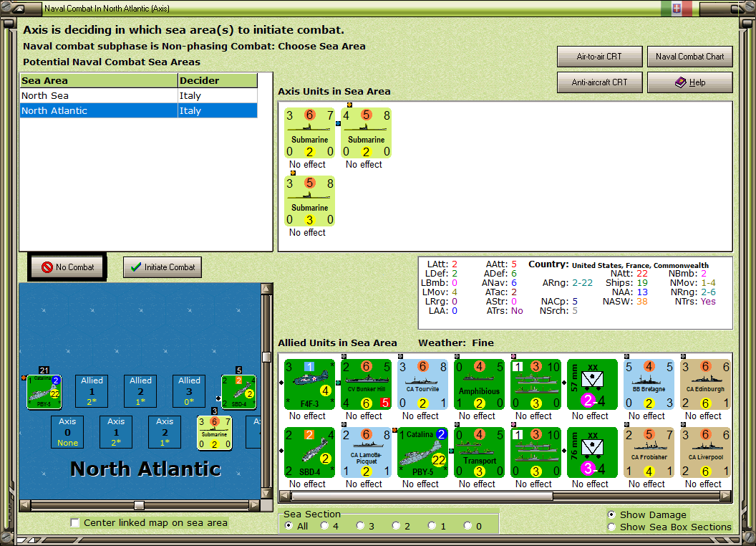
Task: Click the map's horizontal scrollbar right arrow
Action: tap(255, 505)
